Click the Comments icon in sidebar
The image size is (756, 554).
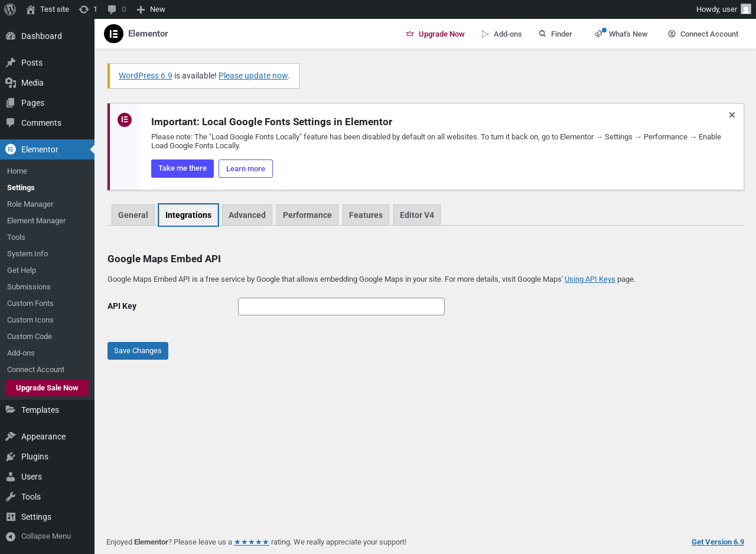11,123
